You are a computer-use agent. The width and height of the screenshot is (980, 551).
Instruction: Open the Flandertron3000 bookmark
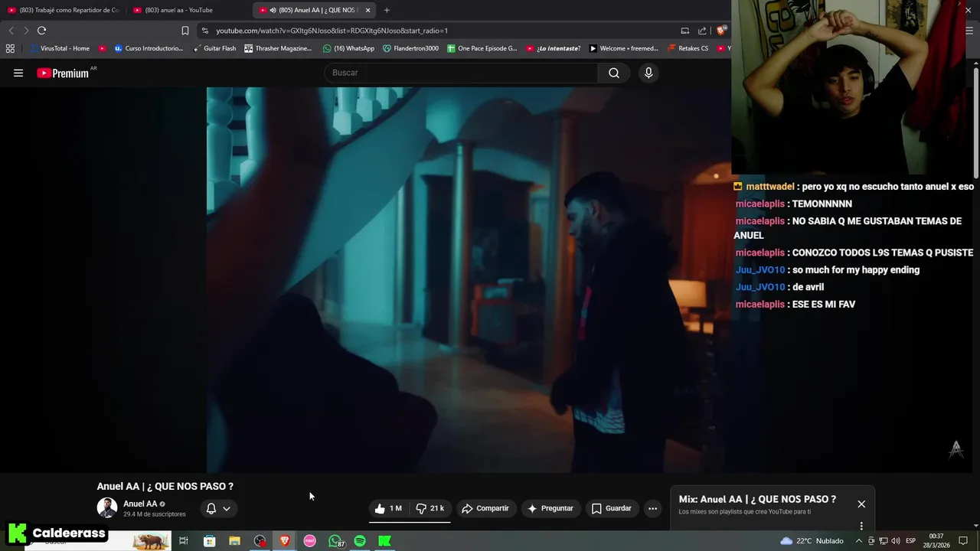click(x=410, y=48)
